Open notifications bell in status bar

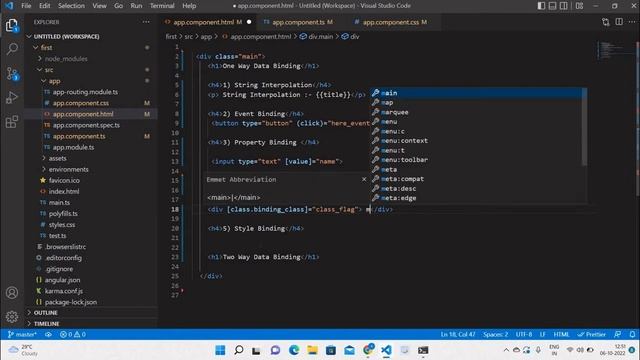click(x=632, y=334)
